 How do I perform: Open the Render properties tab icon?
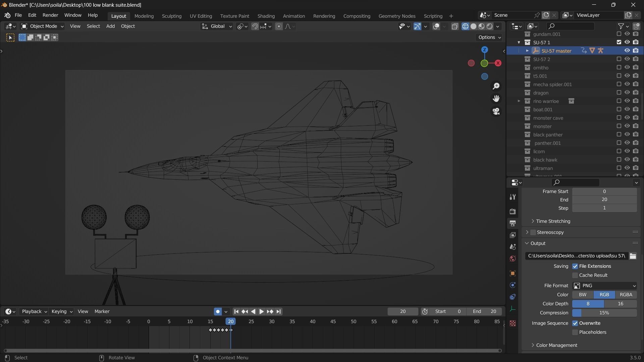point(513,212)
